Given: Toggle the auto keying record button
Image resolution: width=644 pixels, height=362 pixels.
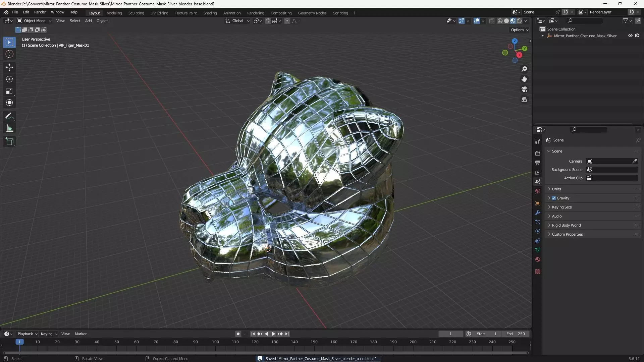Looking at the screenshot, I should pyautogui.click(x=238, y=334).
